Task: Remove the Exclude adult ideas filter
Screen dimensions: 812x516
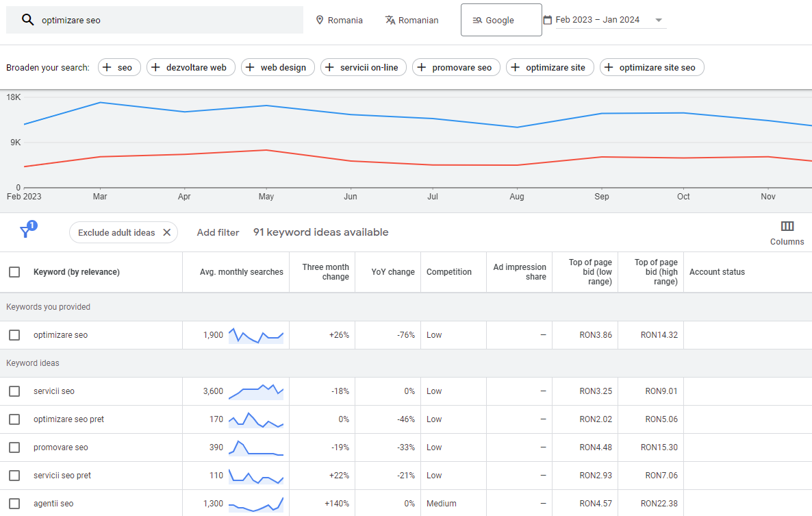Action: (x=166, y=232)
